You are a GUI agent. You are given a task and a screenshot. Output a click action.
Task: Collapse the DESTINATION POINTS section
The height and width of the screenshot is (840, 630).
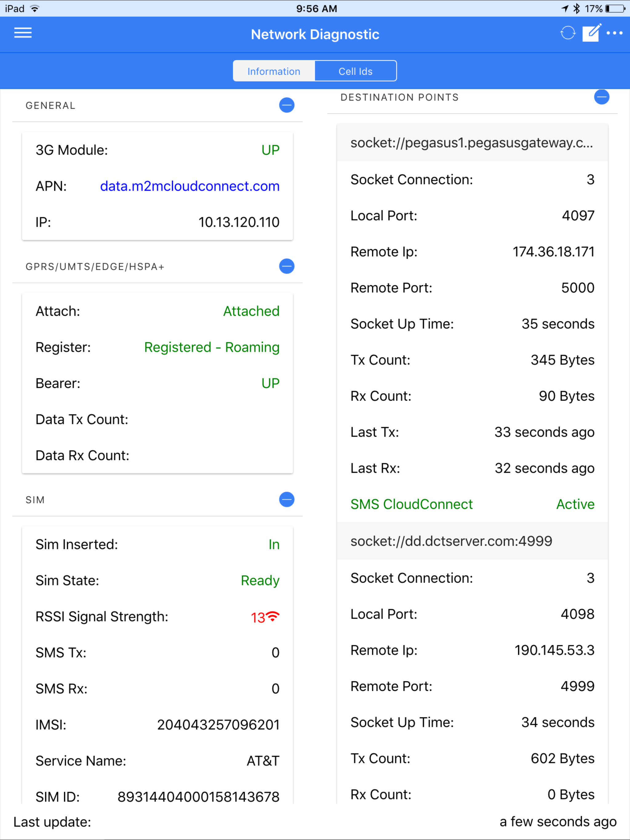coord(602,97)
